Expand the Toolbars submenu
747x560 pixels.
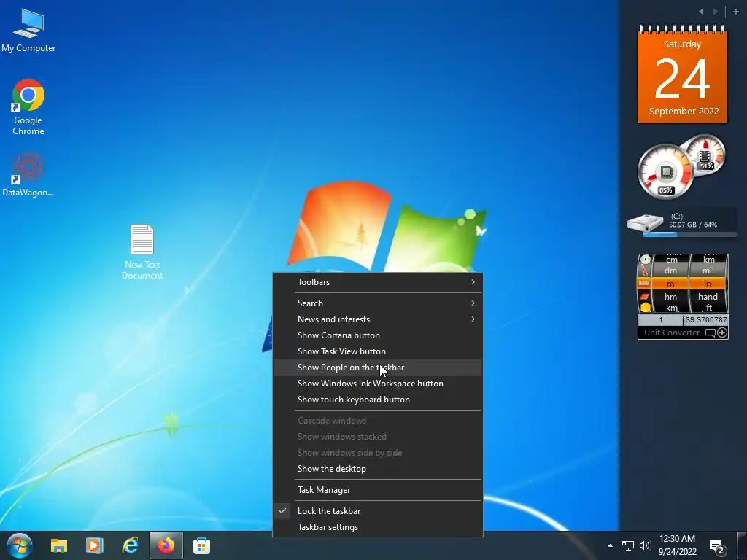(x=378, y=282)
